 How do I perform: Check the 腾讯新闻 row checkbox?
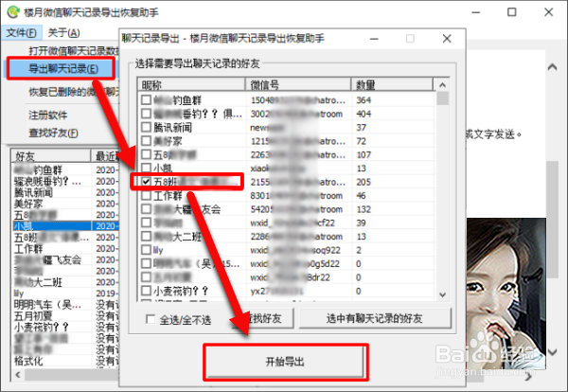146,127
